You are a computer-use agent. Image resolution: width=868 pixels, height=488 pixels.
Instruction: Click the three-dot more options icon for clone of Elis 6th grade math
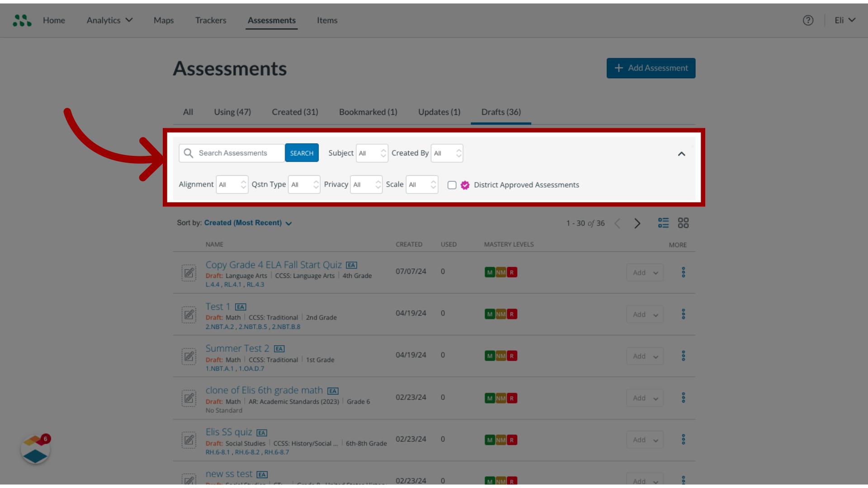[683, 398]
